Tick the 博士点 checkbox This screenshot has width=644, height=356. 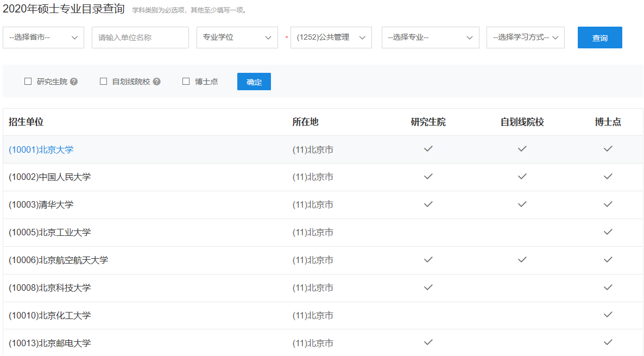pos(186,82)
